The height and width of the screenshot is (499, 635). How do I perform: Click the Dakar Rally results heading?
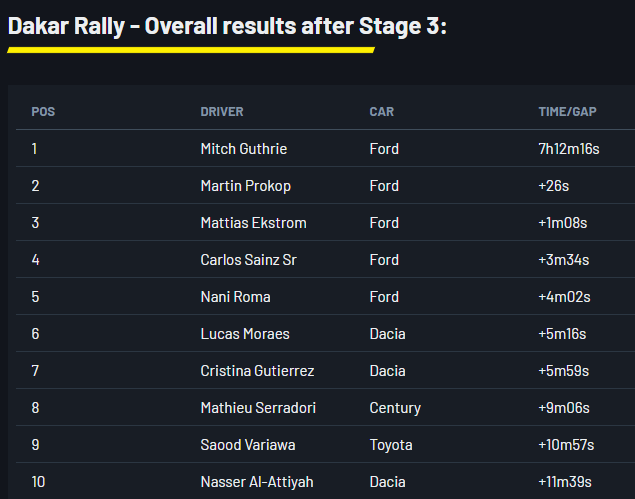227,26
